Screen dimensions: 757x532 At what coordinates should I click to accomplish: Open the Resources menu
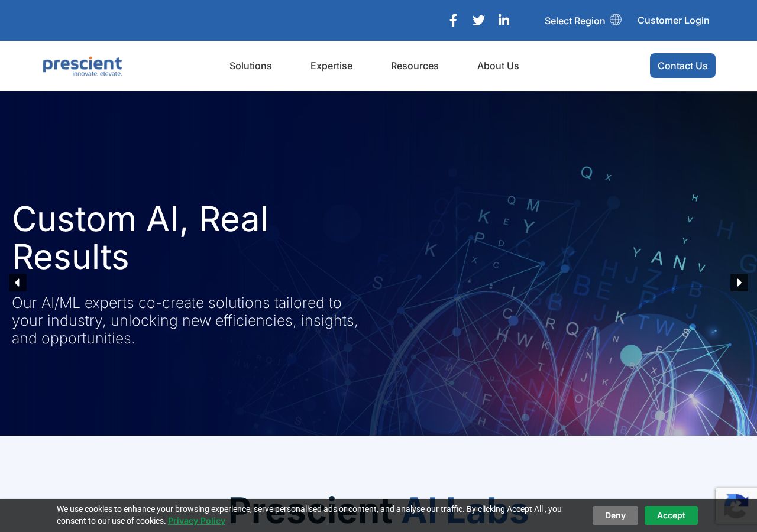click(x=415, y=66)
